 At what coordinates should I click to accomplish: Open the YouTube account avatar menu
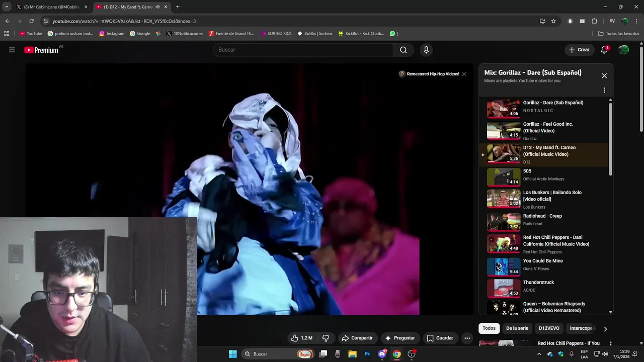[x=623, y=50]
